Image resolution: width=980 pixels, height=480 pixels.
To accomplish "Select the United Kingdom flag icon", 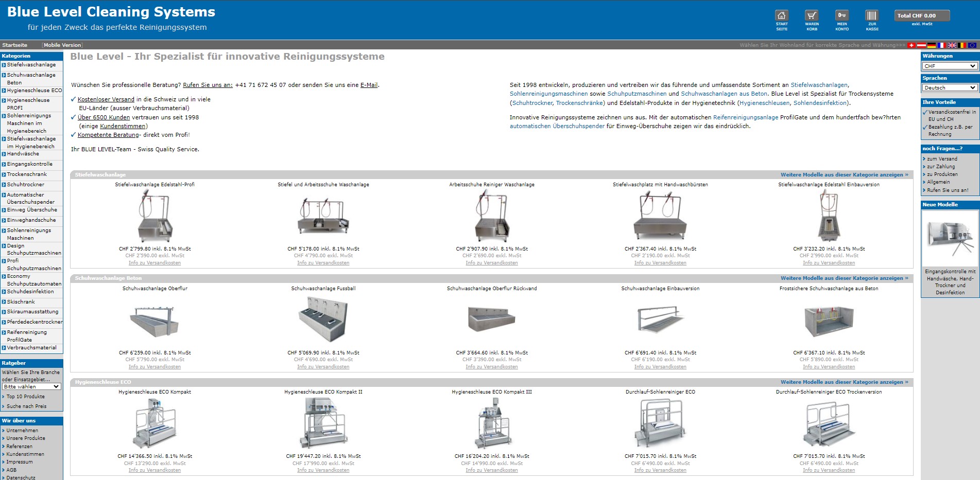I will pyautogui.click(x=952, y=45).
